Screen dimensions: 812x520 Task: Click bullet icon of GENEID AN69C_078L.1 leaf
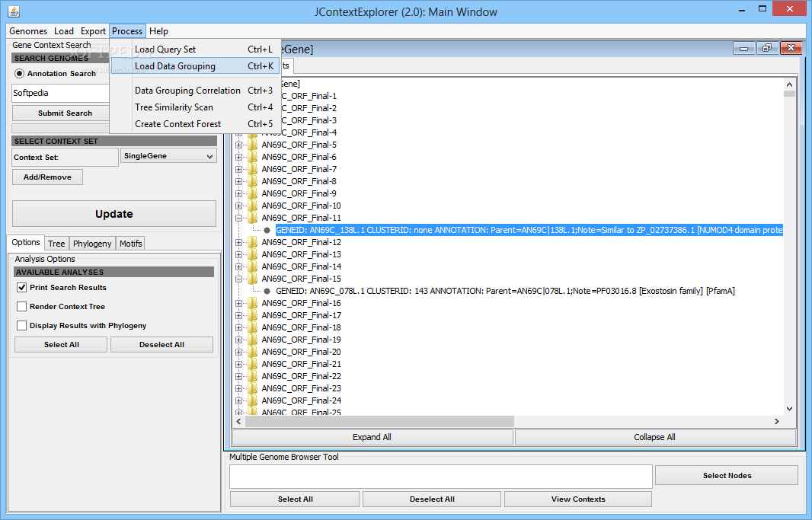tap(267, 292)
